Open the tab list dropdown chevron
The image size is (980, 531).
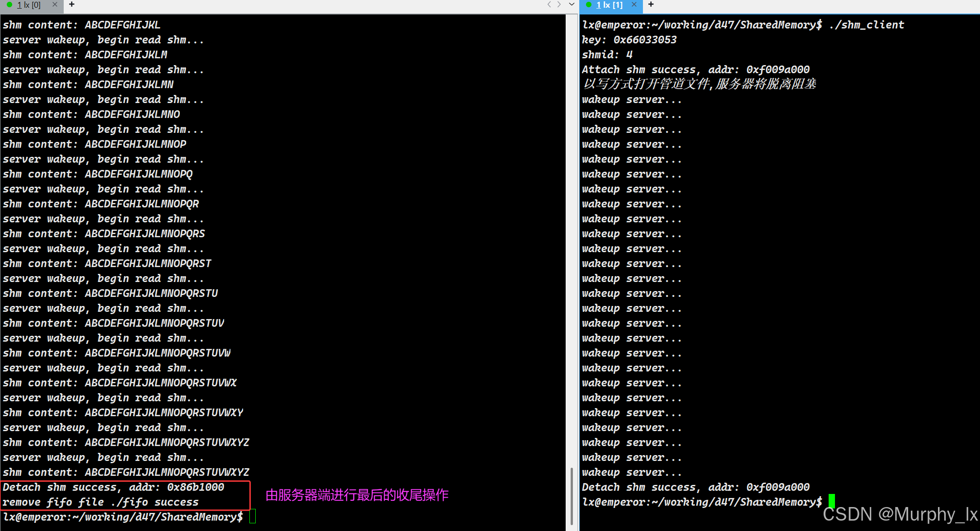pos(572,5)
